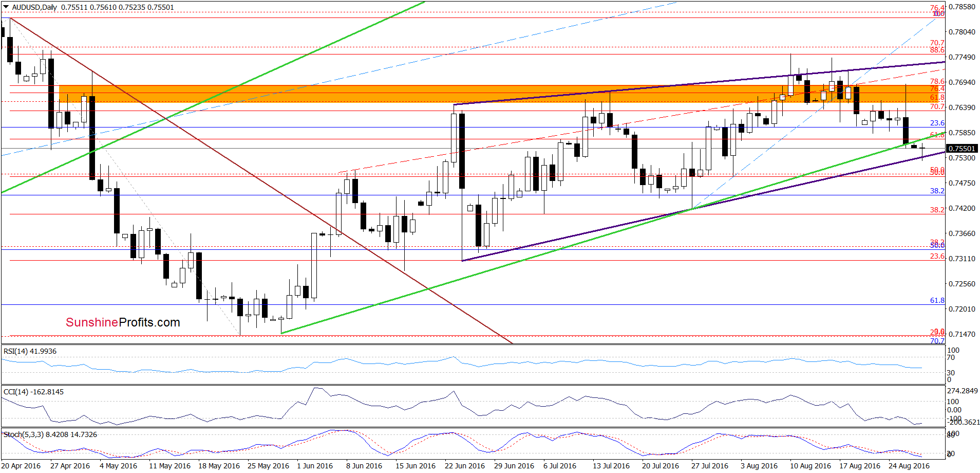This screenshot has height=473, width=980.
Task: Click the 10 Aug 2016 date label
Action: (x=811, y=466)
